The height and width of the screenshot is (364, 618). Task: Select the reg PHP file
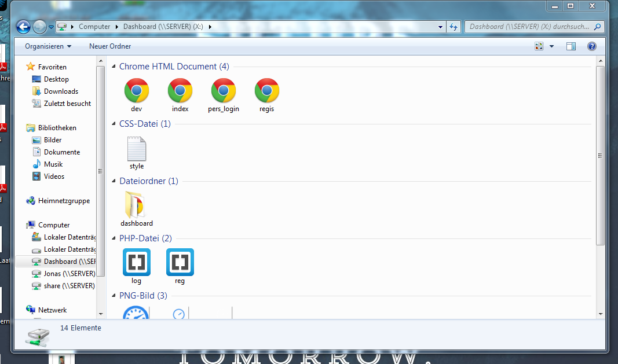[180, 266]
